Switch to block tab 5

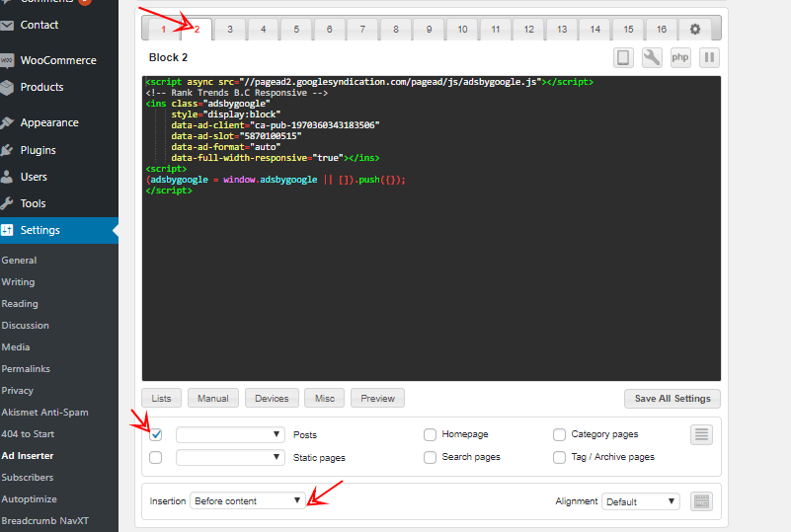pos(296,30)
